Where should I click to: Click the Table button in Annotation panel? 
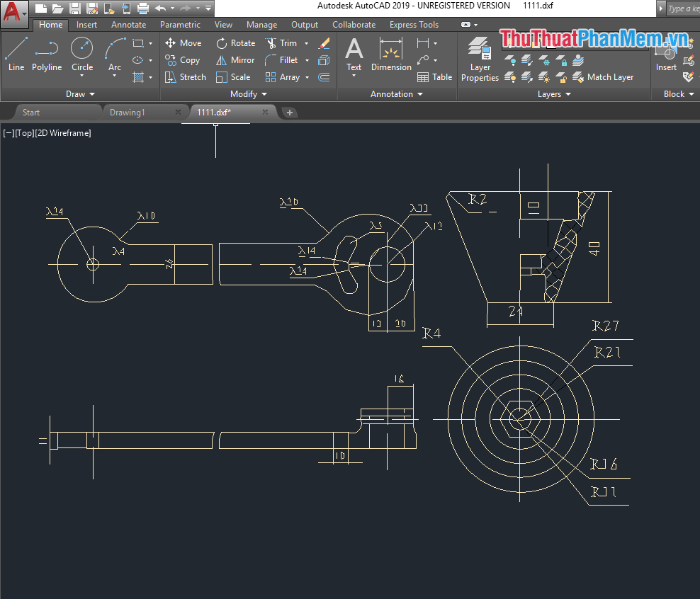coord(435,77)
